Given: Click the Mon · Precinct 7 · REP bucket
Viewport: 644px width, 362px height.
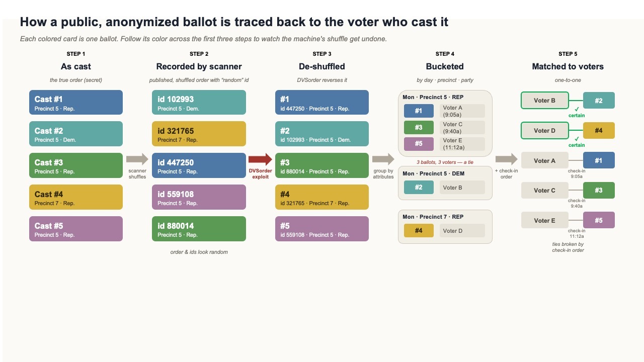Looking at the screenshot, I should click(x=445, y=227).
